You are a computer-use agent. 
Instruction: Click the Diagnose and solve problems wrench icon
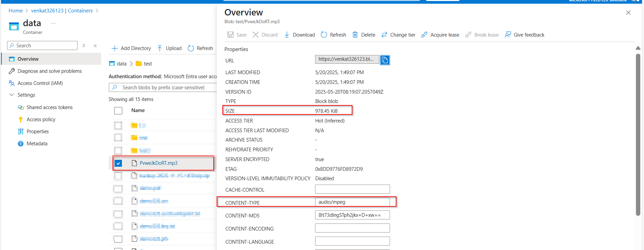pyautogui.click(x=12, y=71)
